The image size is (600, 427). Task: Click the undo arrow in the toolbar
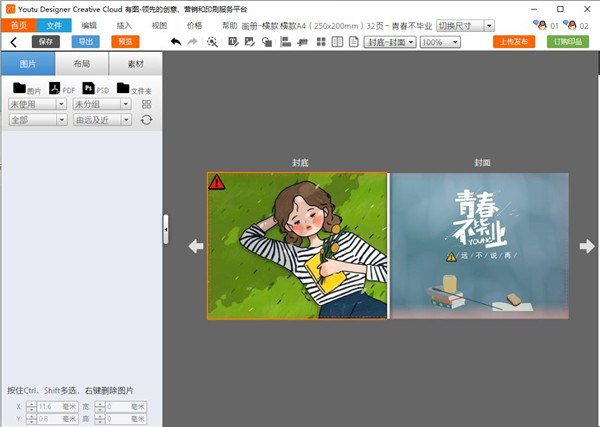tap(176, 42)
